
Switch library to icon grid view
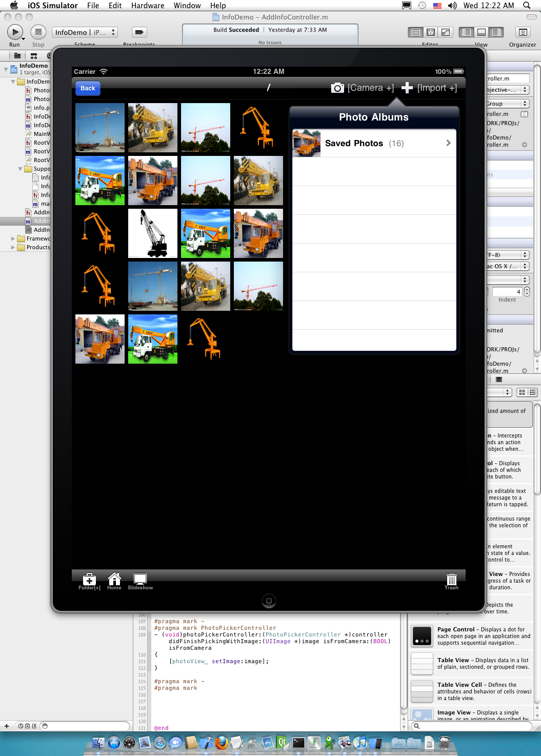point(522,392)
